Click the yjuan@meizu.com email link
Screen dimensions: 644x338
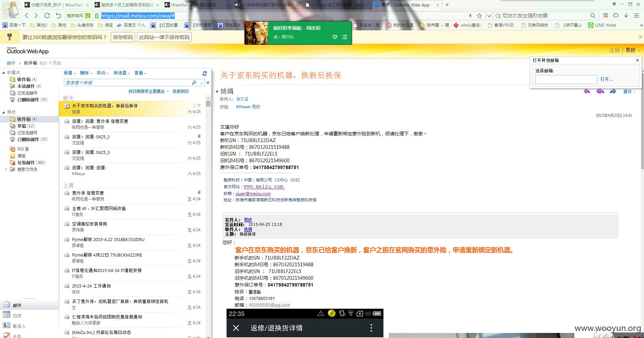[253, 194]
